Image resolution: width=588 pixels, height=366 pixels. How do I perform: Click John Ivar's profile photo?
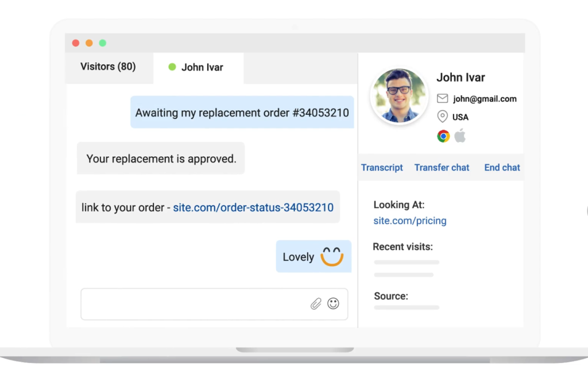coord(399,96)
